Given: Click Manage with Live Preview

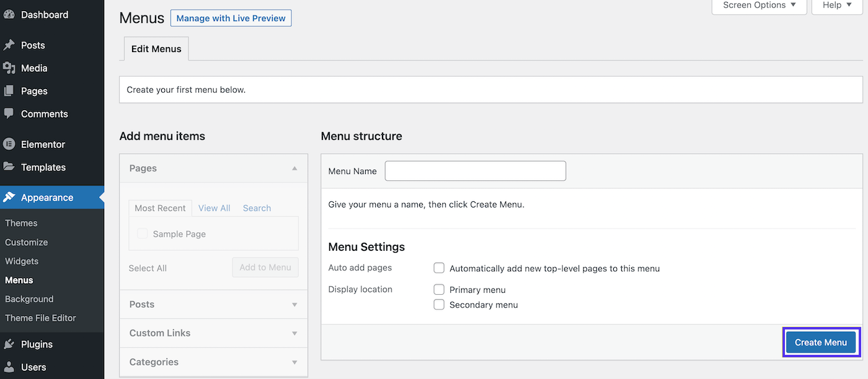Looking at the screenshot, I should pyautogui.click(x=231, y=19).
